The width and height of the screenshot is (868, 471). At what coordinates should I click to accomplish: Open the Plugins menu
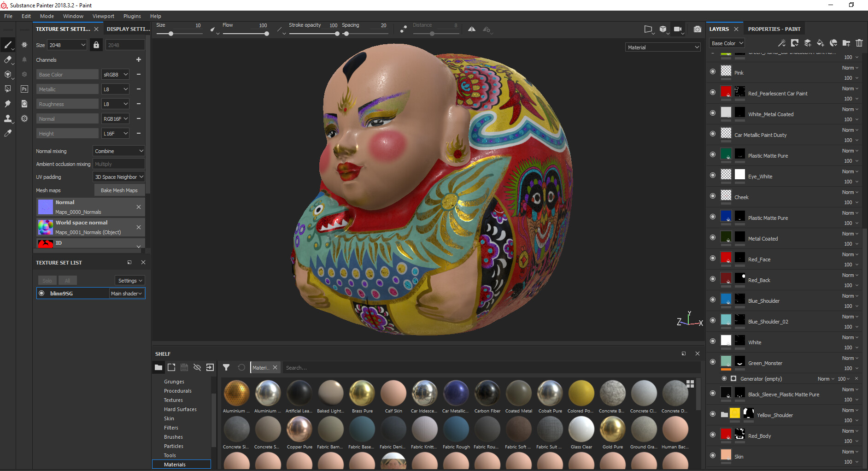pos(132,16)
